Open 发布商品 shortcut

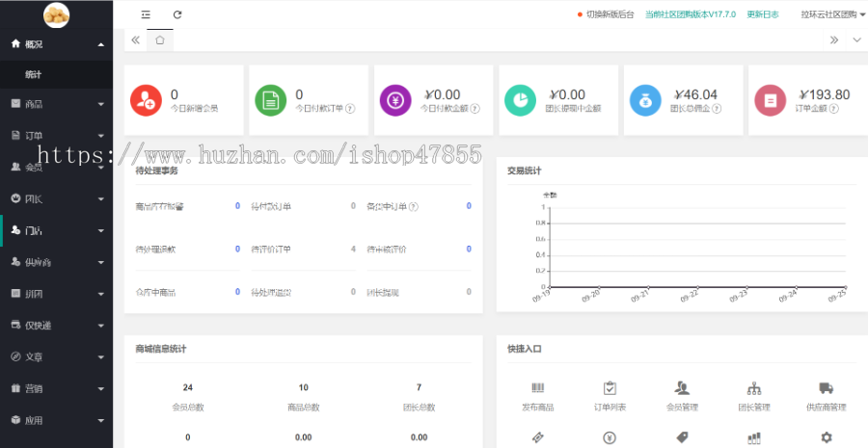(537, 397)
